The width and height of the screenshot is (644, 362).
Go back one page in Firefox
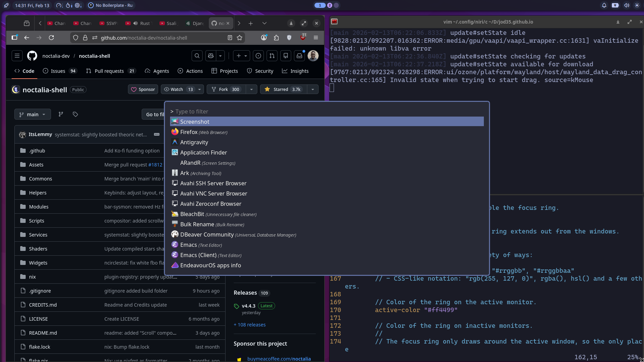27,38
